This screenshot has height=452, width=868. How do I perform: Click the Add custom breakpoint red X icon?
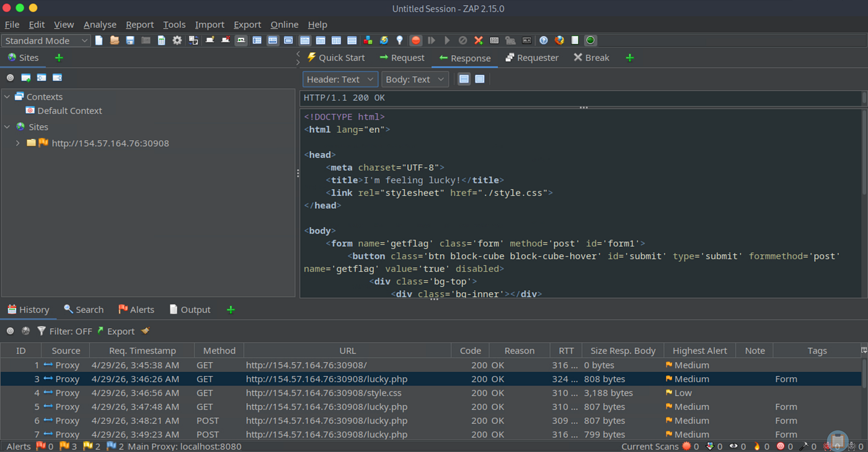(479, 40)
